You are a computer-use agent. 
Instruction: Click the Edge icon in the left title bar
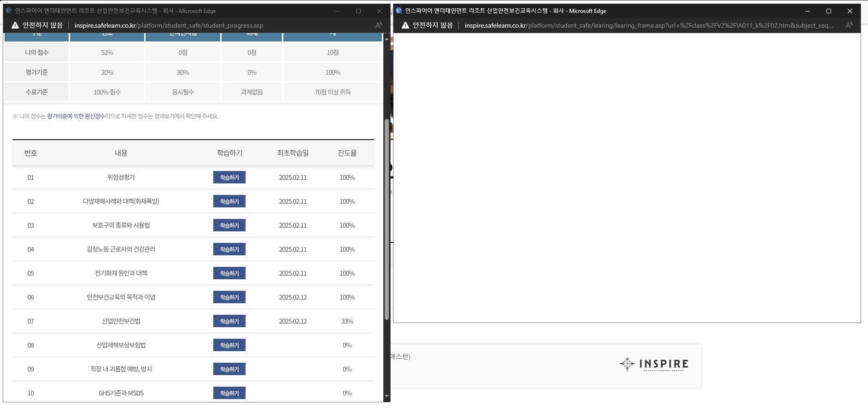[8, 11]
